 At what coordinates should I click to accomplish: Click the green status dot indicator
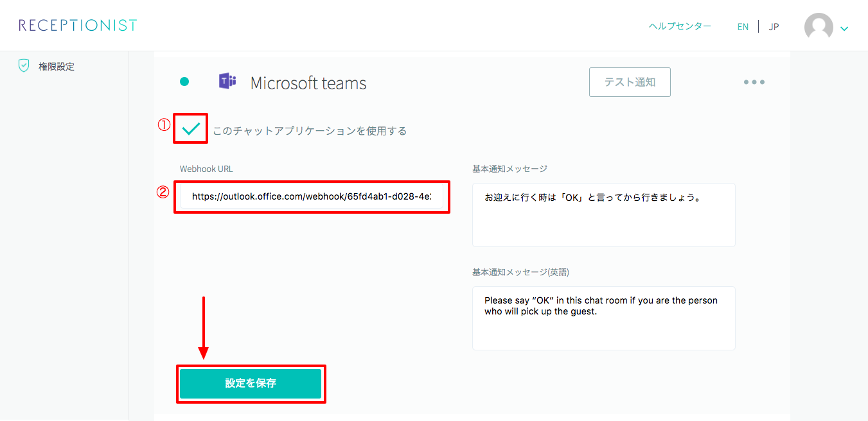(184, 82)
